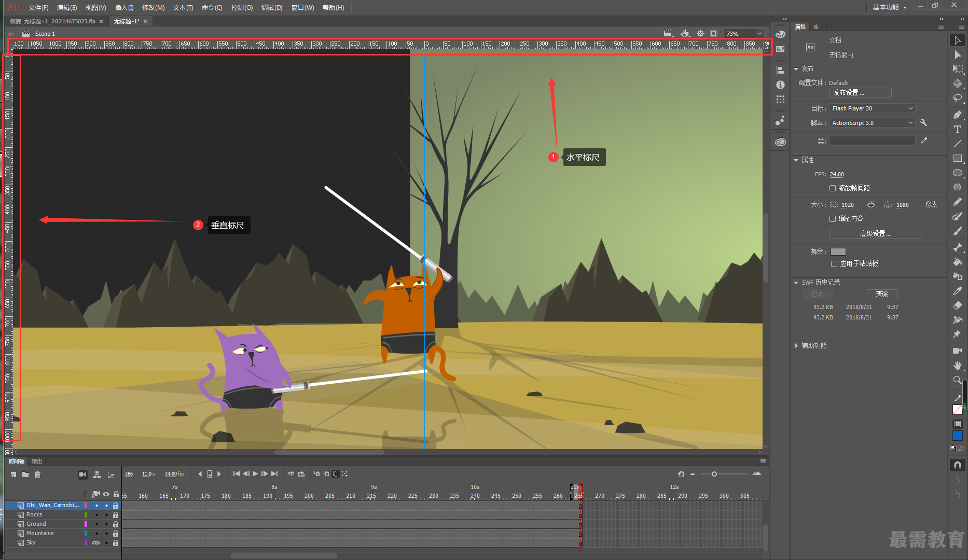Open the Transform panel icon
Image resolution: width=968 pixels, height=560 pixels.
tap(780, 99)
